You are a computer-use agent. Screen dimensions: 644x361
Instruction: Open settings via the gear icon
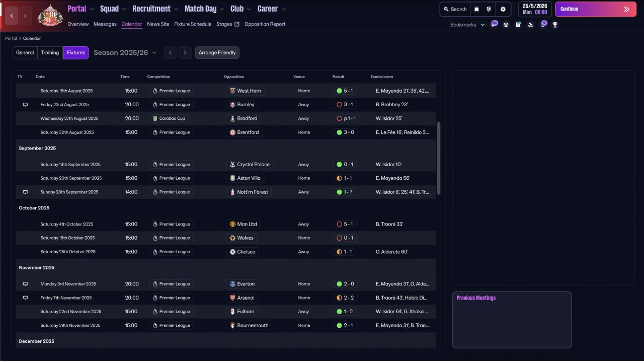click(x=503, y=9)
